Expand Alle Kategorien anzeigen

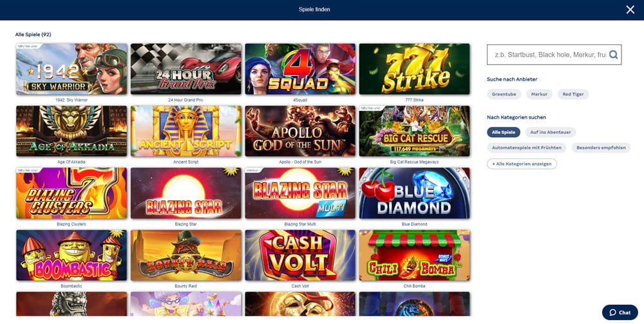(x=522, y=164)
